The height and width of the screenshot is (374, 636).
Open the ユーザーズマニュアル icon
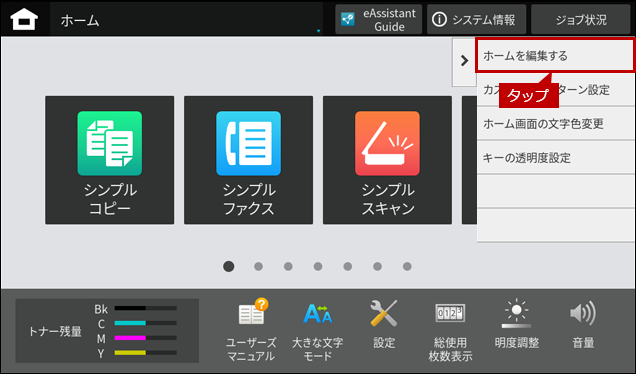pos(251,329)
